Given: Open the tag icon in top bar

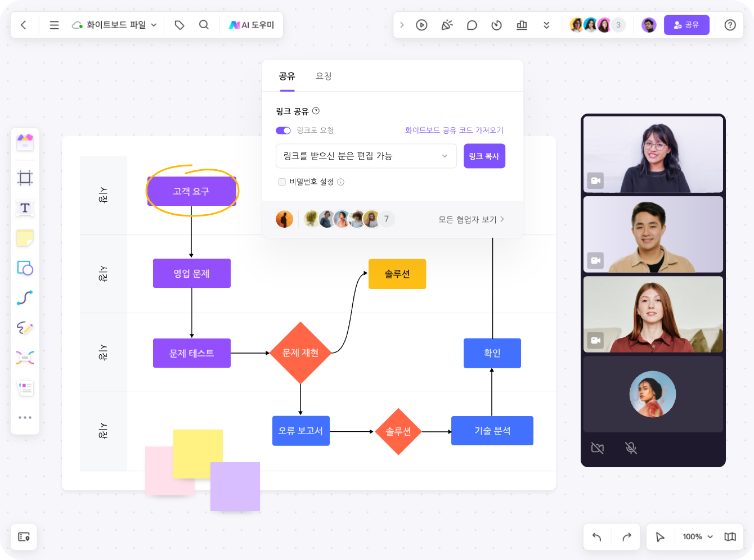Looking at the screenshot, I should point(179,25).
